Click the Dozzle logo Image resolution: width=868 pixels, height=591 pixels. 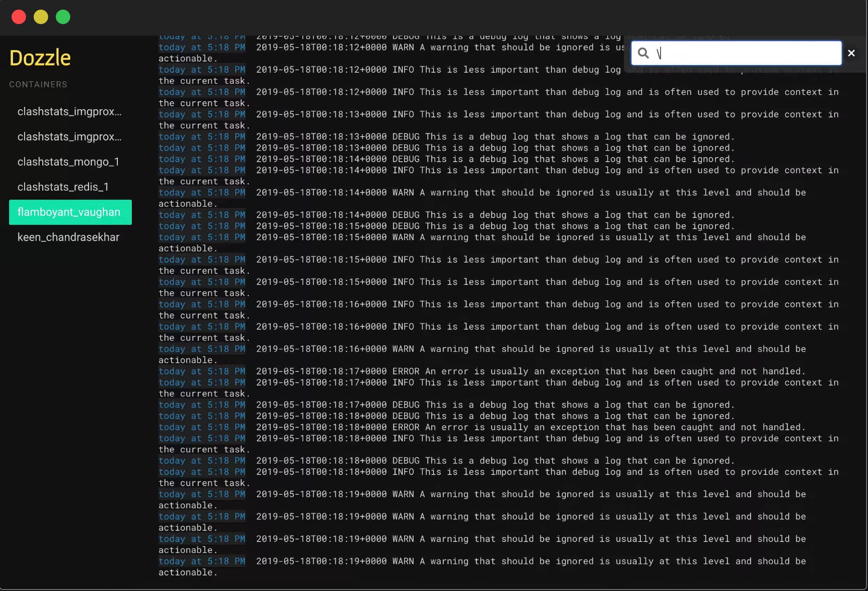coord(40,58)
